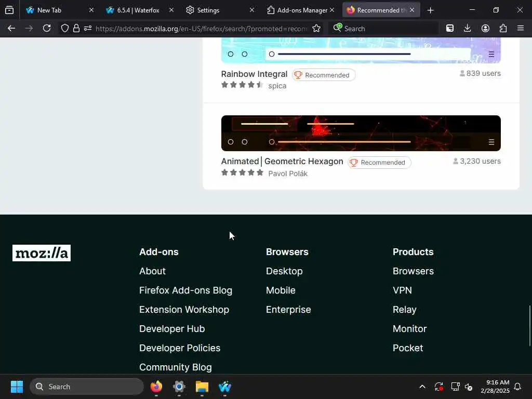Click Recommended badge for Rainbow Integral

[x=323, y=75]
